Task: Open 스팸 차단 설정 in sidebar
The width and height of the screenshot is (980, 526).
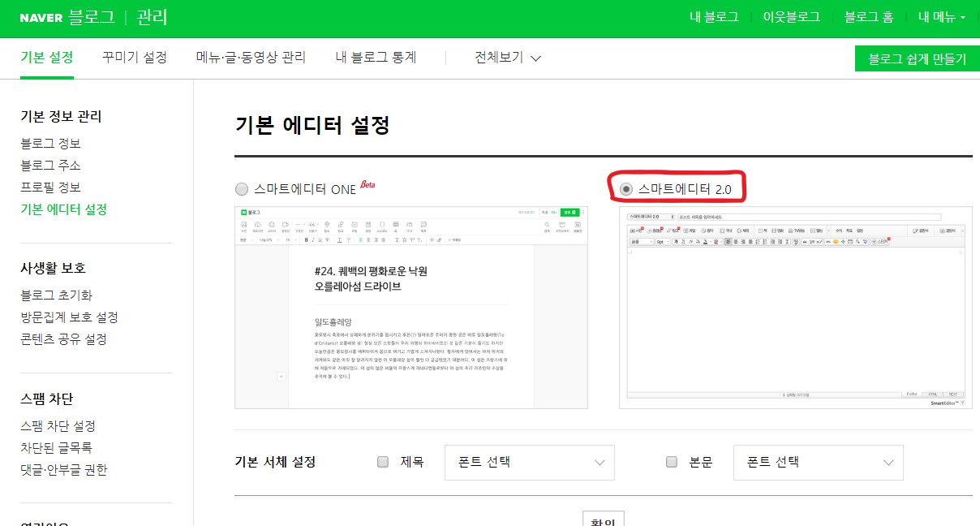Action: coord(58,425)
